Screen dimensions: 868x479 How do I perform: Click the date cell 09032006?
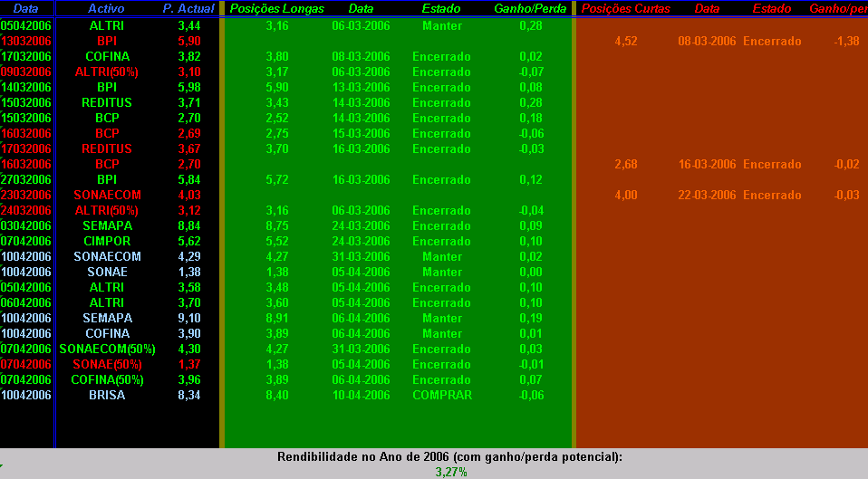tap(26, 72)
